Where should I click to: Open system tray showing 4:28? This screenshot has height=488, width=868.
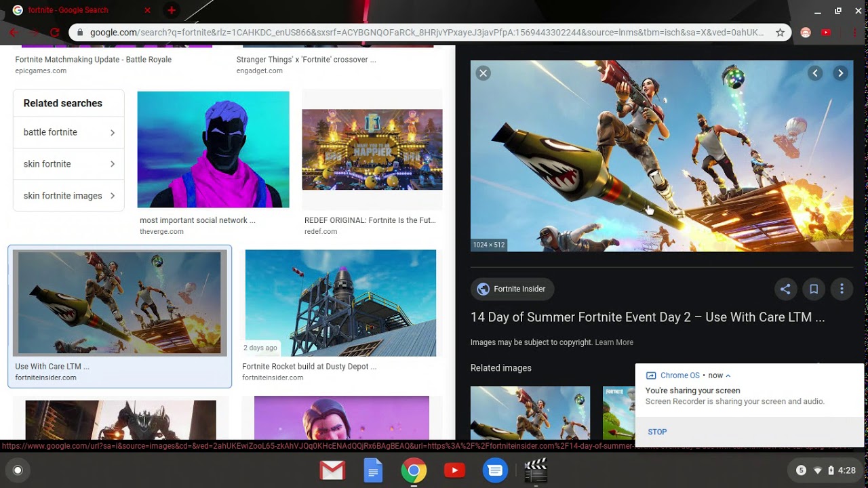pos(826,470)
